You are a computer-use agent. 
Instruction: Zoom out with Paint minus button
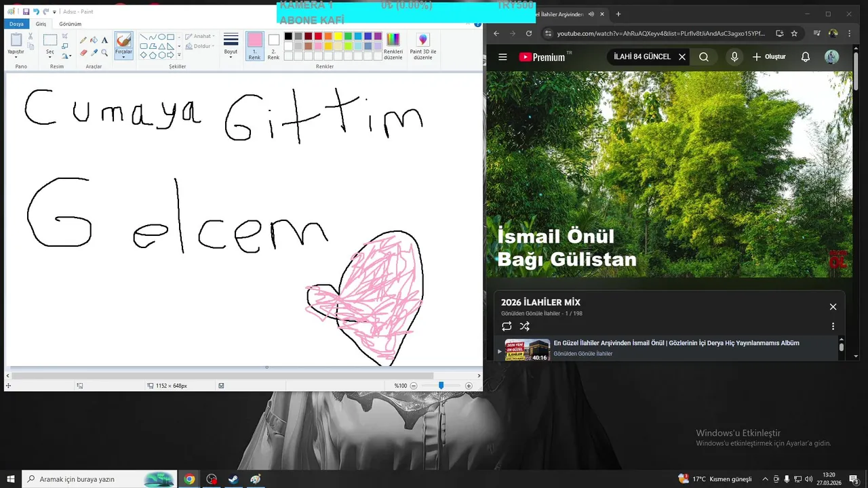coord(414,386)
